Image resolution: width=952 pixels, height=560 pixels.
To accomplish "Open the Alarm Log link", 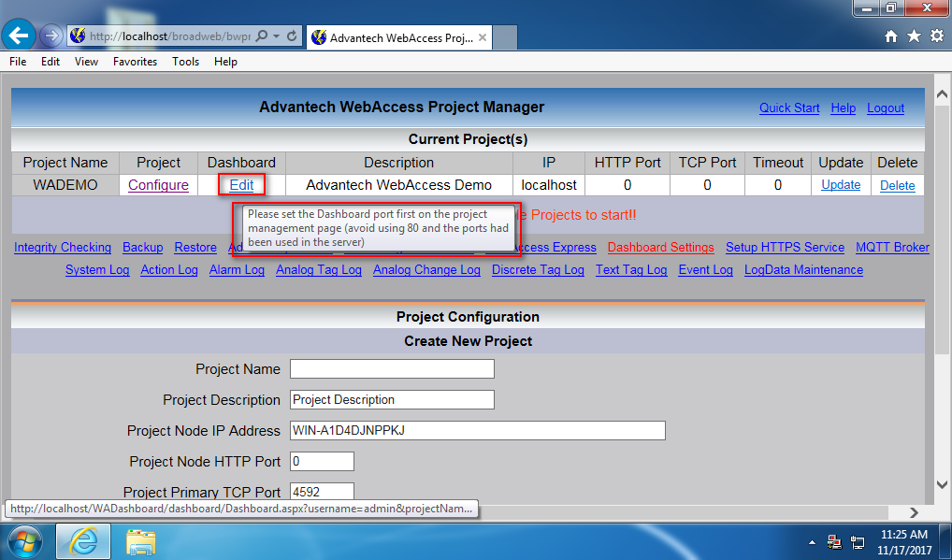I will point(237,270).
